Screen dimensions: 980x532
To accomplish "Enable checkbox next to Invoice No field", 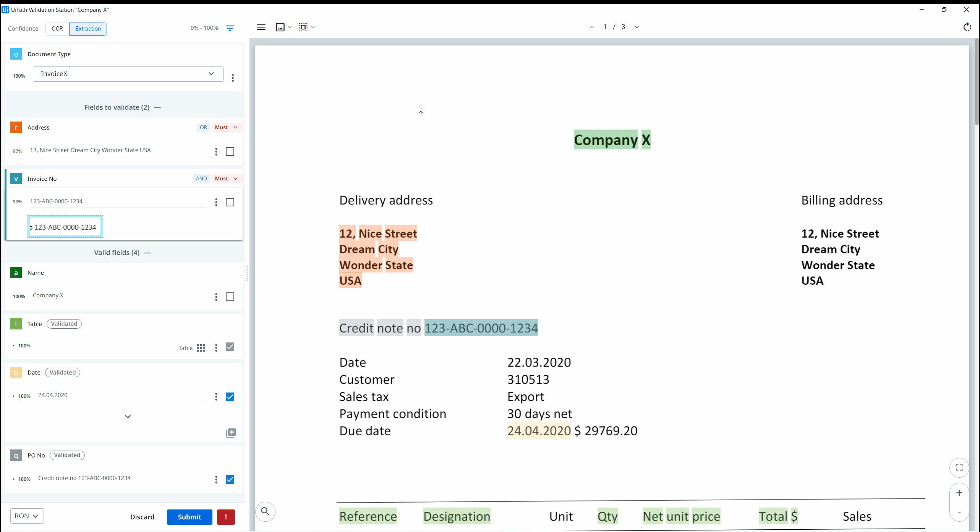I will click(x=230, y=202).
